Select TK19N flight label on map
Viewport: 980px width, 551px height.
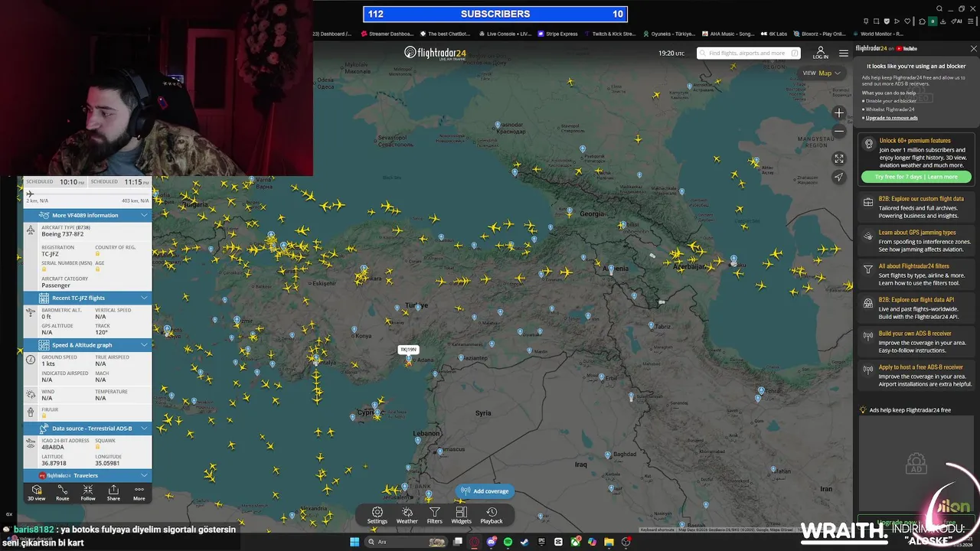point(408,350)
